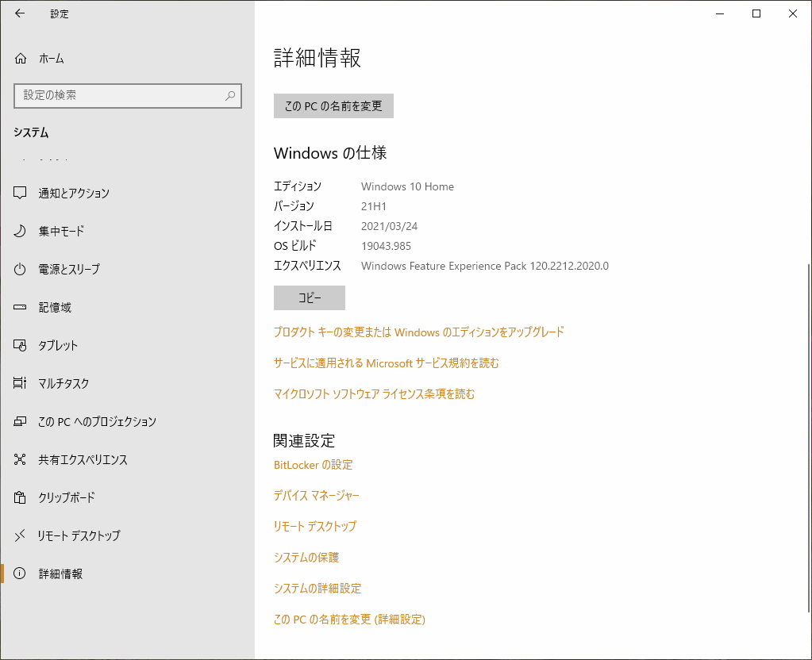Open リモート デスクトップ related settings link
This screenshot has width=812, height=660.
(x=315, y=526)
